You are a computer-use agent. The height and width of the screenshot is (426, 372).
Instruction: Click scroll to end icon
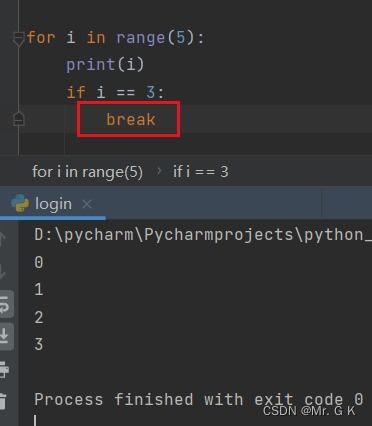pos(5,336)
